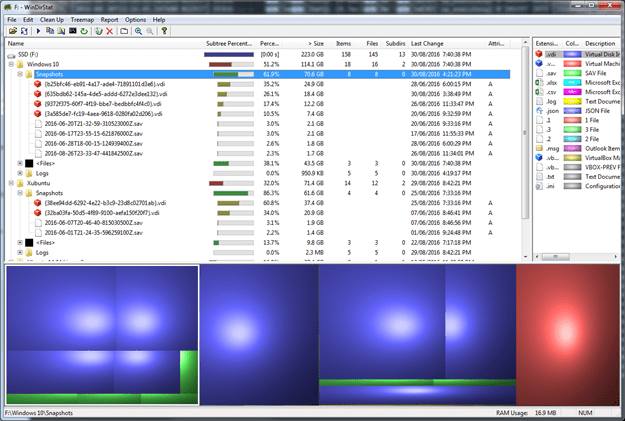Click the Zoom Out magnifier icon
This screenshot has width=625, height=421.
click(x=150, y=31)
